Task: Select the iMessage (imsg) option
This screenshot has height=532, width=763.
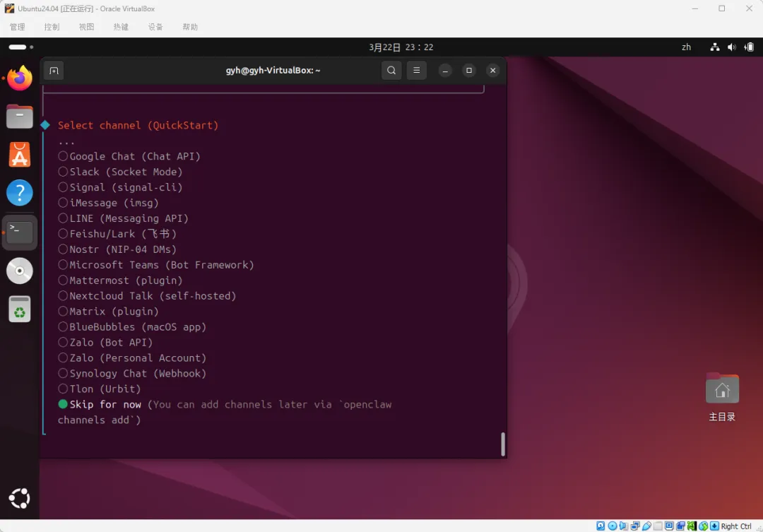Action: 109,203
